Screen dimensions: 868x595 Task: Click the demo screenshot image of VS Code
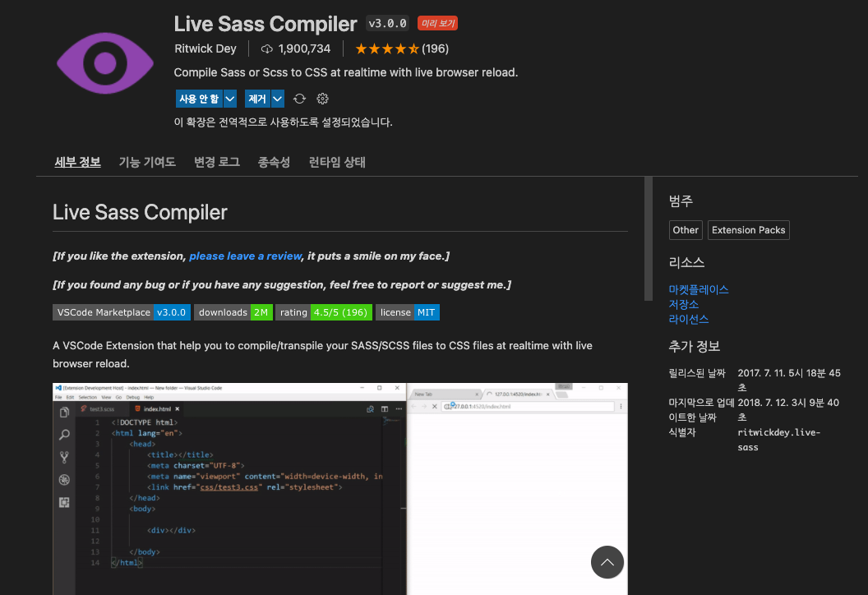[340, 489]
